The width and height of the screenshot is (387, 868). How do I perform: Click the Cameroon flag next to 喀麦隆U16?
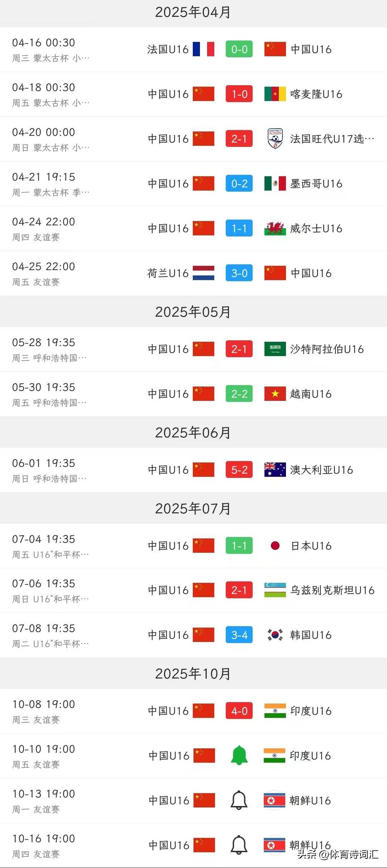click(275, 94)
